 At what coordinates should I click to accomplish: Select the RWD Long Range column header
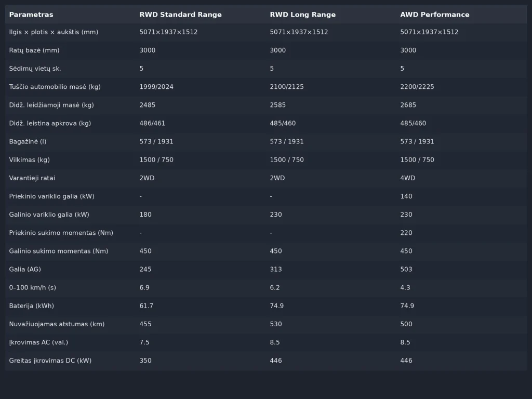coord(302,15)
